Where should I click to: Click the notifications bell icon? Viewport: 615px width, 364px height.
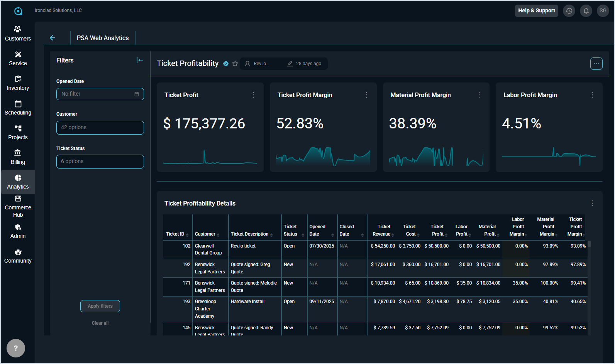(586, 11)
